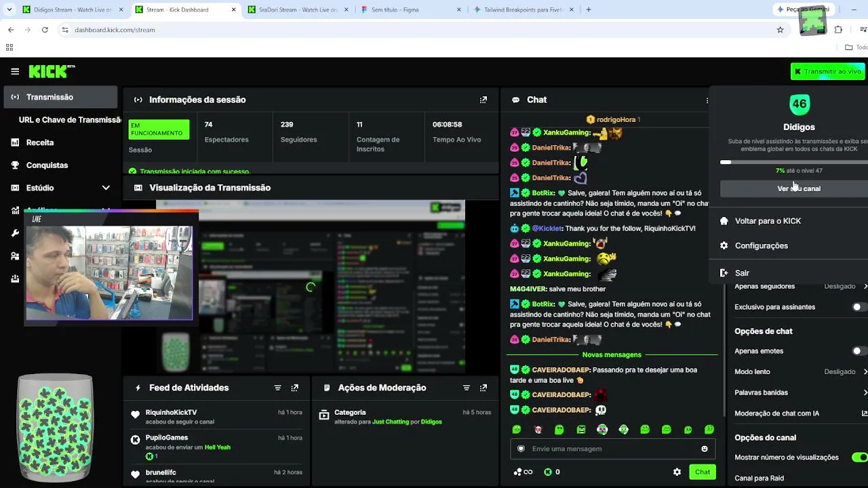
Task: Open Palavras banidas settings
Action: (x=800, y=392)
